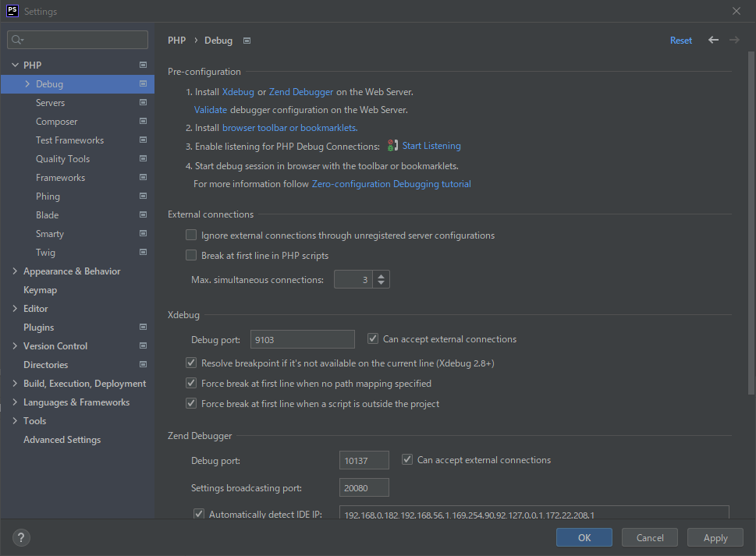Click the help question mark icon
The width and height of the screenshot is (756, 556).
(x=22, y=537)
